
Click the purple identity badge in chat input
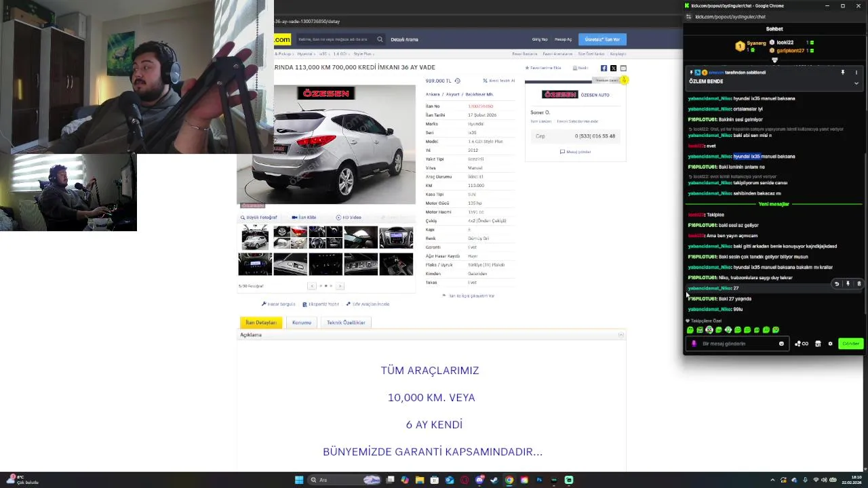[x=694, y=344]
